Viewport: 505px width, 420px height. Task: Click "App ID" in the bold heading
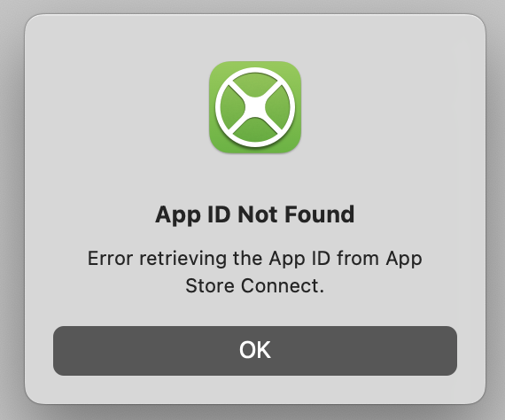(193, 214)
